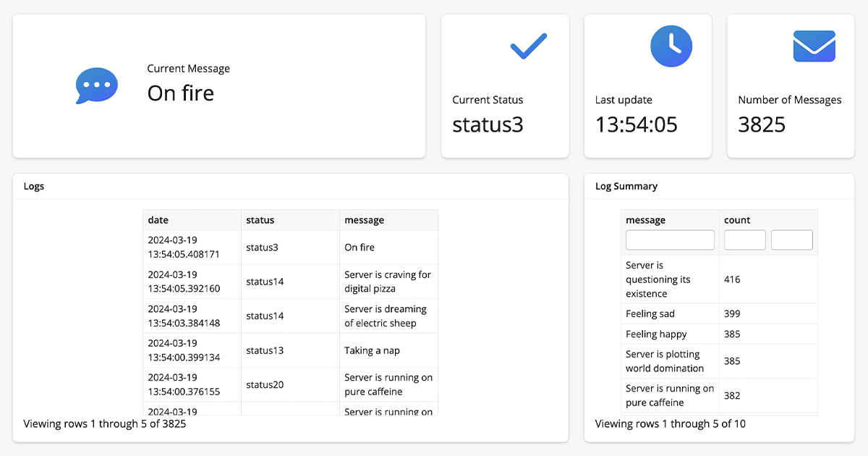Image resolution: width=868 pixels, height=456 pixels.
Task: Click the checkmark icon above Current Status
Action: click(529, 46)
